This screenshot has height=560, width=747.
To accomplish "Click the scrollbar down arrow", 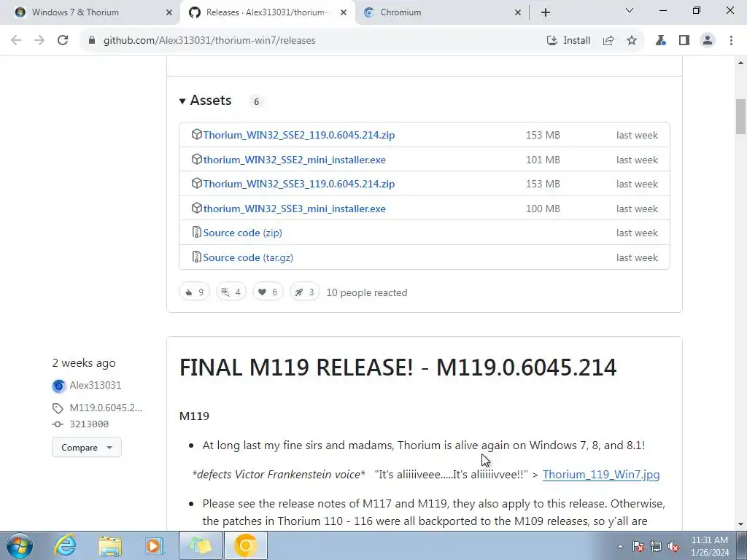I will [741, 525].
